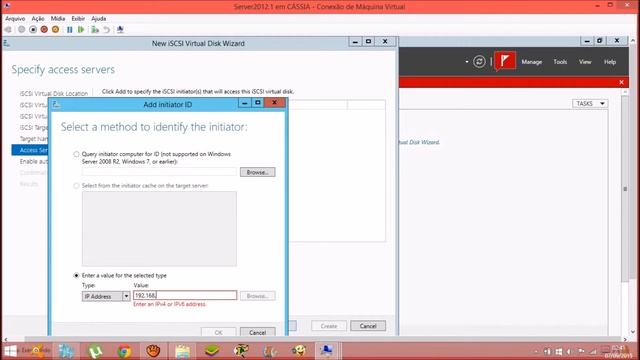Click the small arrow left of the refresh icon
This screenshot has width=640, height=360.
pos(467,62)
